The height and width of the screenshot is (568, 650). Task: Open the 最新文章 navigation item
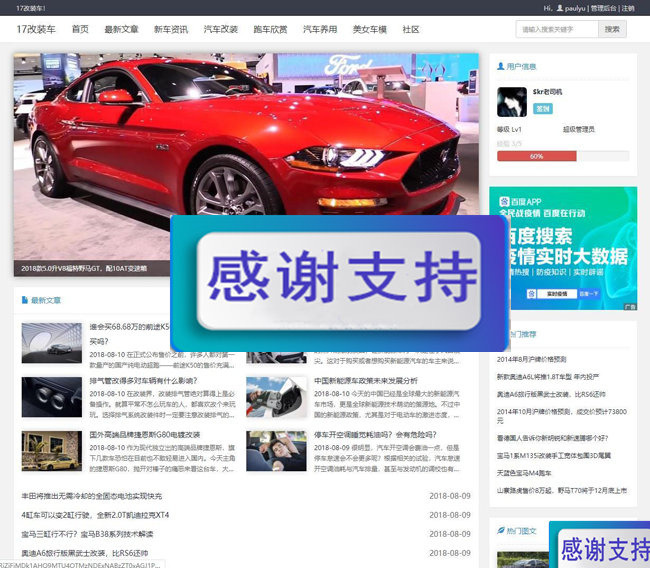coord(121,29)
